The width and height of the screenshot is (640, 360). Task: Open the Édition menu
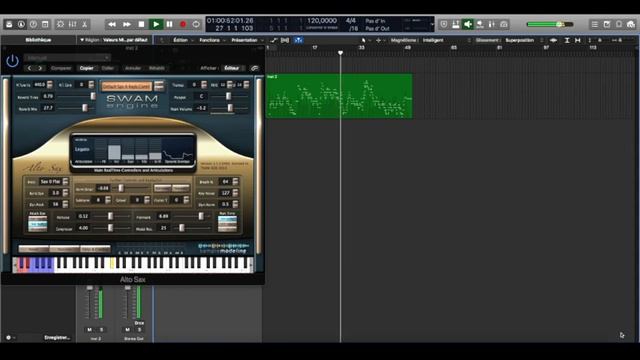pos(180,40)
